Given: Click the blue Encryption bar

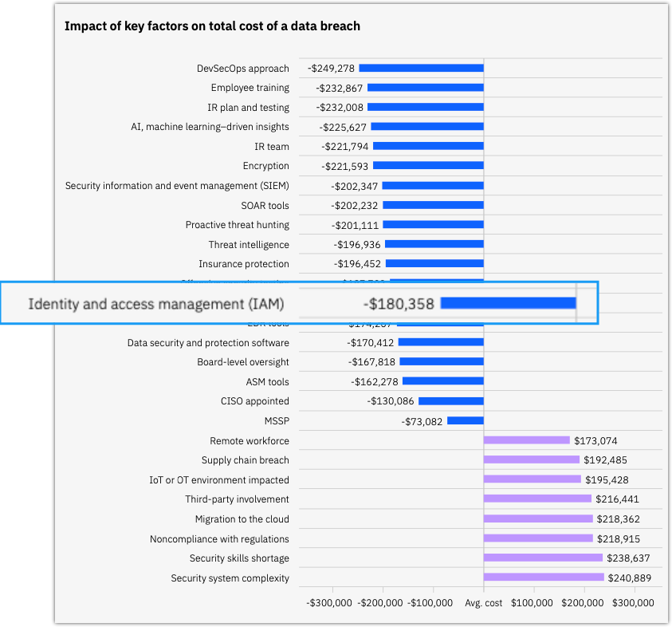Looking at the screenshot, I should pyautogui.click(x=428, y=166).
